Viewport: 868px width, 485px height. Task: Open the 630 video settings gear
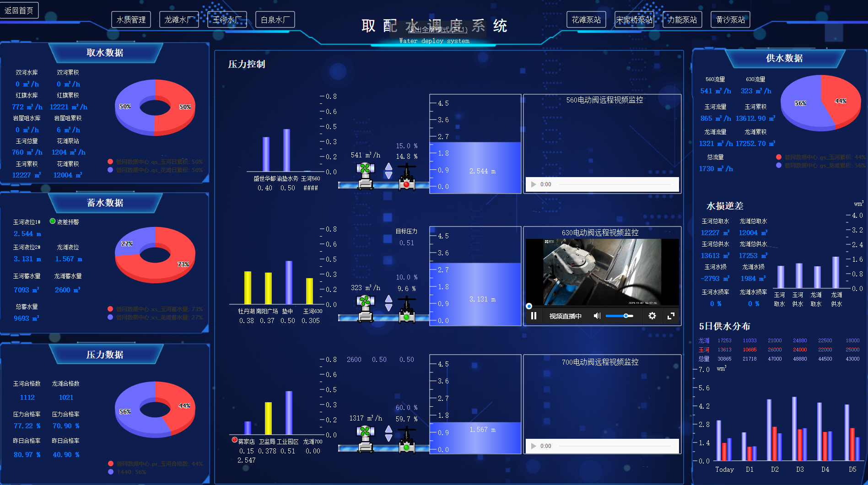point(652,316)
